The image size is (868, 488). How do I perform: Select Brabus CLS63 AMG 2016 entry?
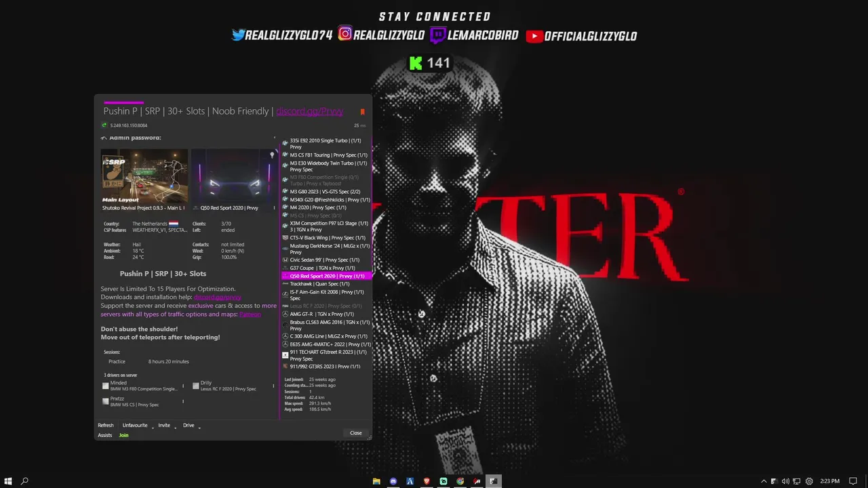point(326,325)
